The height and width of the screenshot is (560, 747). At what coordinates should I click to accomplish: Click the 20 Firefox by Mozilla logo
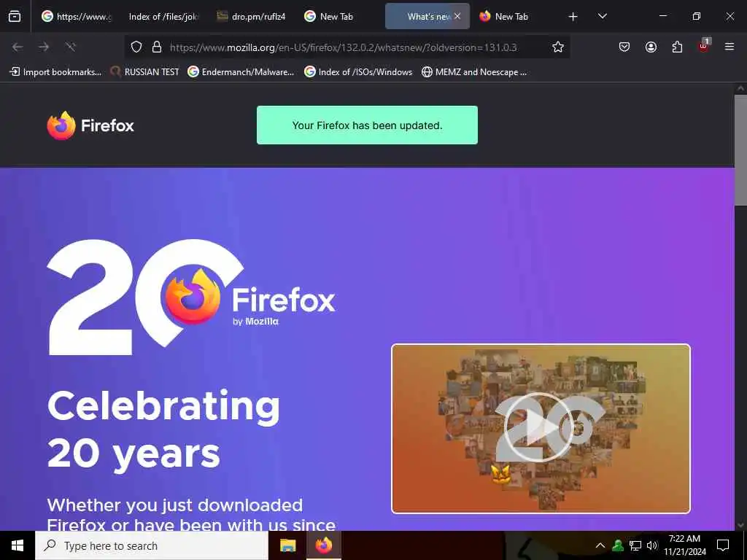(x=191, y=297)
